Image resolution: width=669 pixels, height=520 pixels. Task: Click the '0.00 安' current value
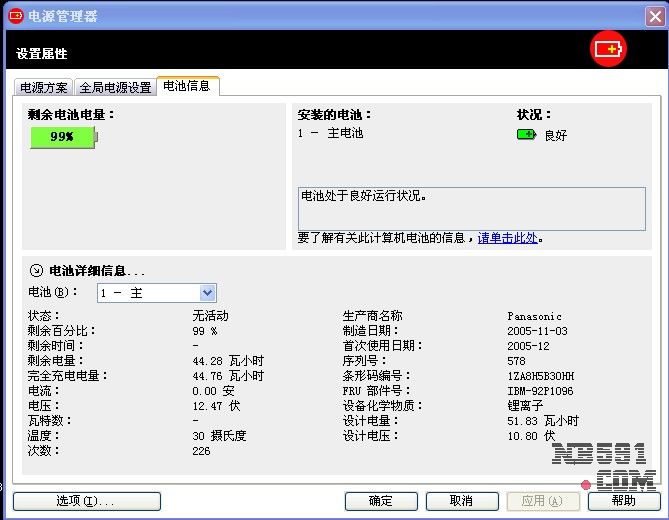[x=213, y=391]
